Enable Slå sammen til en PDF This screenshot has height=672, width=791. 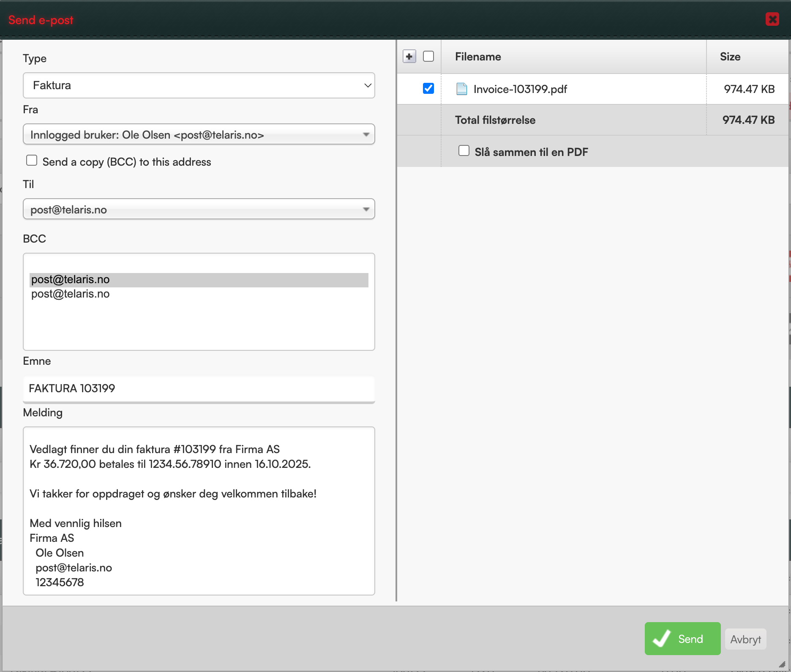(464, 150)
